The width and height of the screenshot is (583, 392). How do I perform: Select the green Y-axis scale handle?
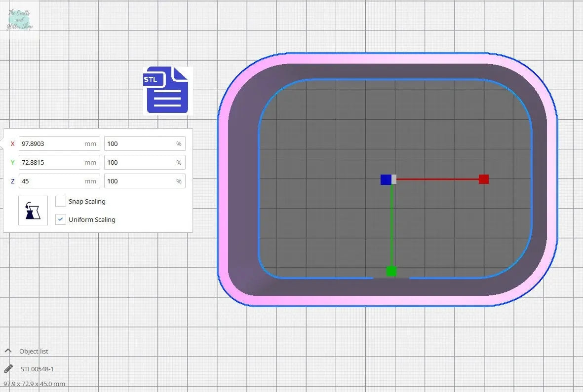click(391, 271)
